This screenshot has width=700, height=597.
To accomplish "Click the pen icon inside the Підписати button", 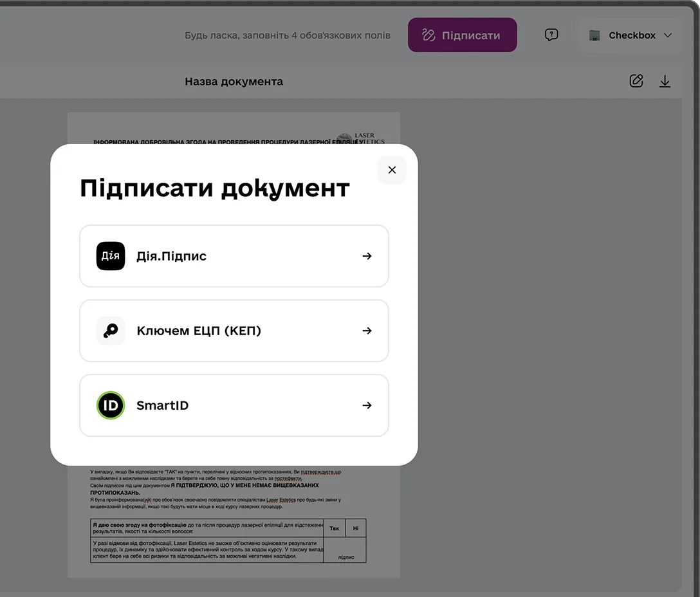I will click(x=428, y=35).
